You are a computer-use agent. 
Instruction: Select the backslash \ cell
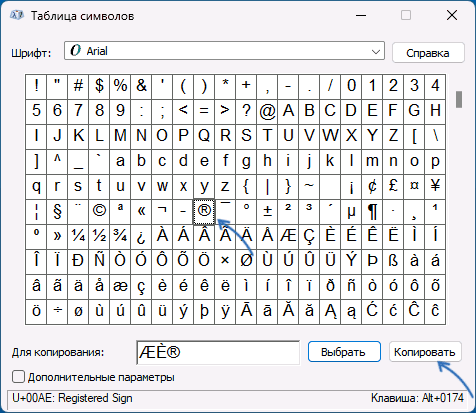(x=435, y=137)
